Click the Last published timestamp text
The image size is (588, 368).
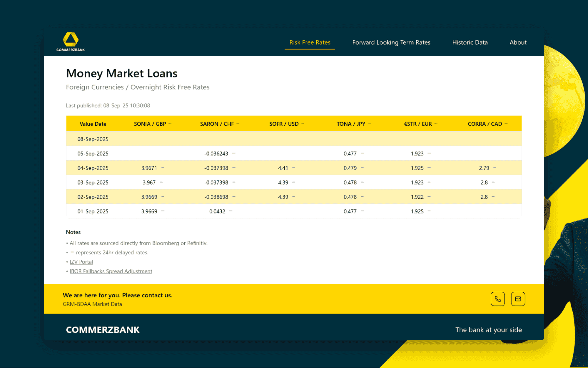tap(108, 105)
